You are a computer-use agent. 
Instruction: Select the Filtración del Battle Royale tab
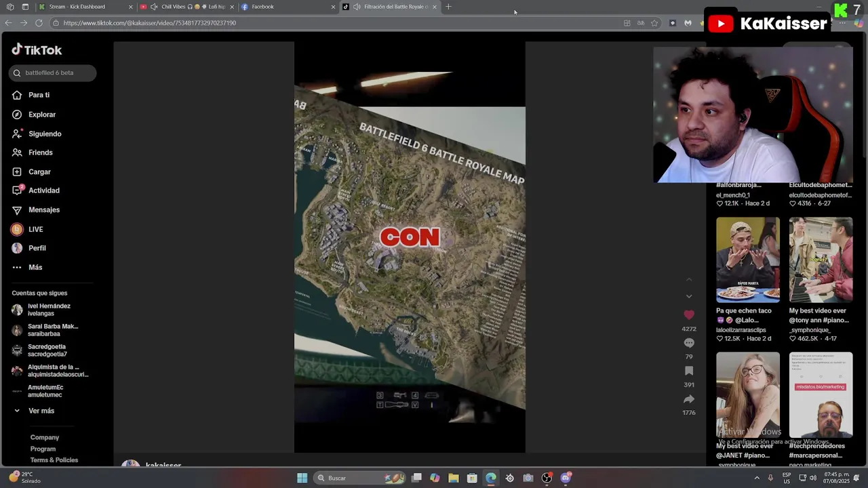tap(390, 7)
